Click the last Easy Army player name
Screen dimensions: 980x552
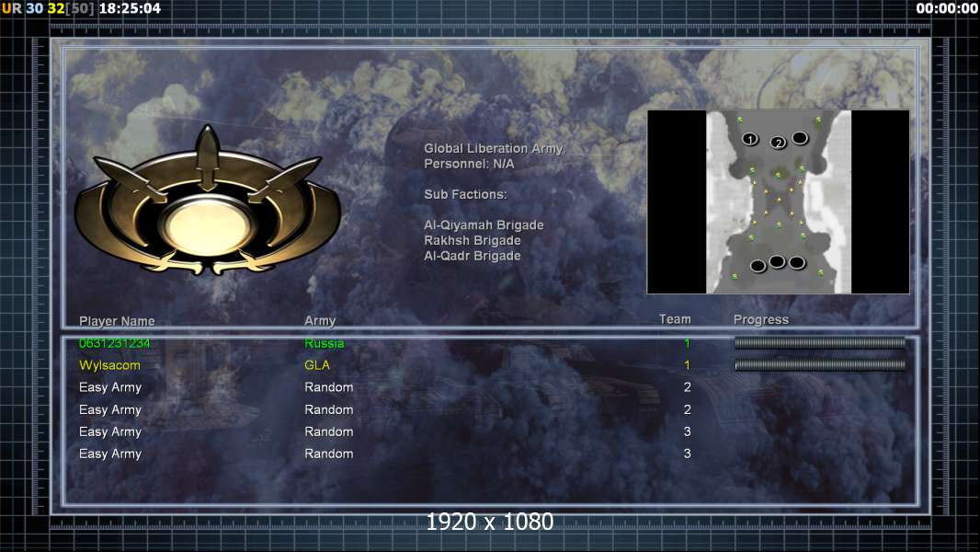coord(110,454)
